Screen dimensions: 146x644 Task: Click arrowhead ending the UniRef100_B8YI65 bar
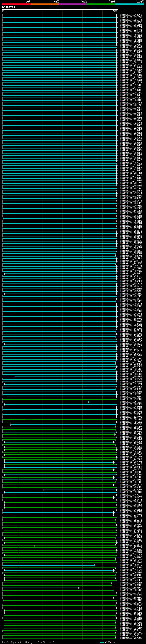point(79,588)
